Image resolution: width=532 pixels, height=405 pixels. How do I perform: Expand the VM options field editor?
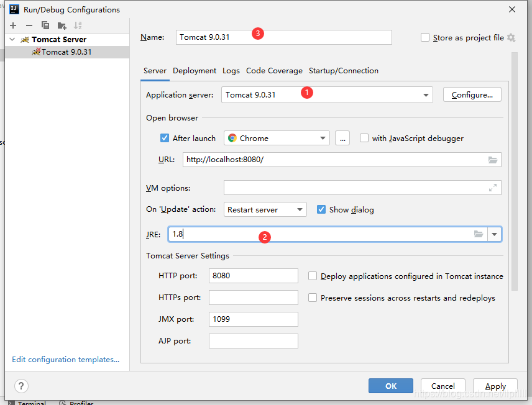pyautogui.click(x=493, y=188)
